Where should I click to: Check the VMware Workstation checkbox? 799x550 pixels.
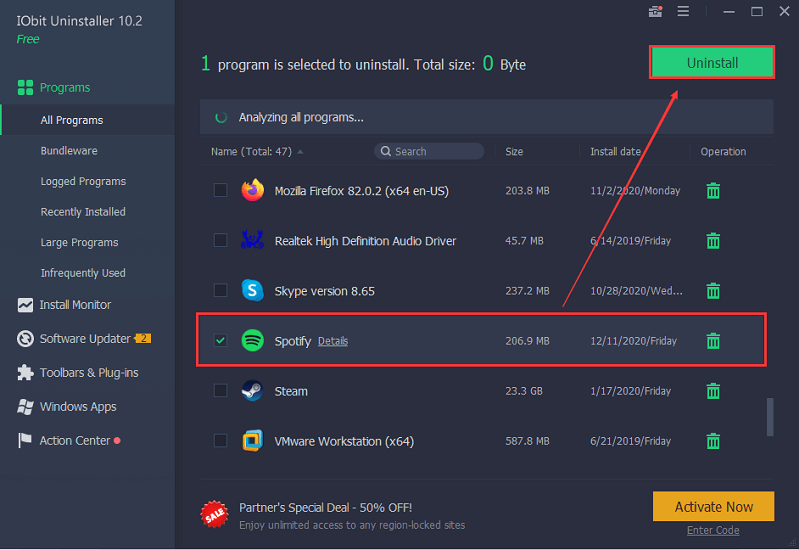pyautogui.click(x=220, y=440)
